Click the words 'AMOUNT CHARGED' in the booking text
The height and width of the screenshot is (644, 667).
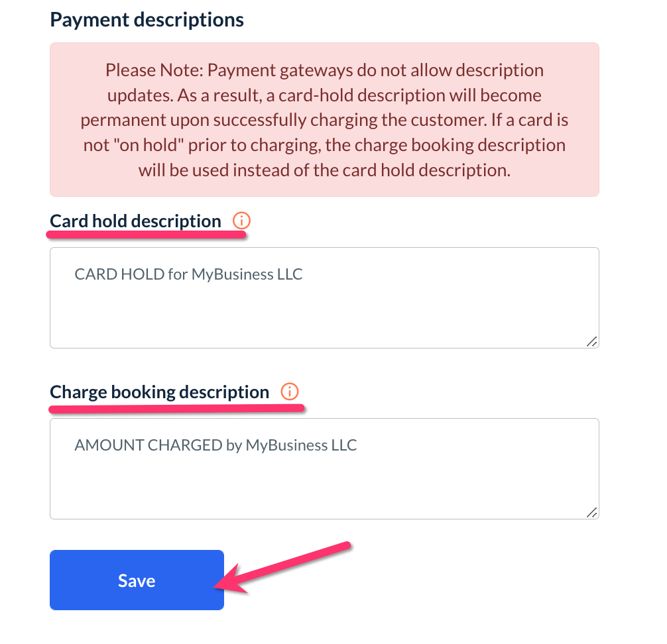tap(148, 445)
